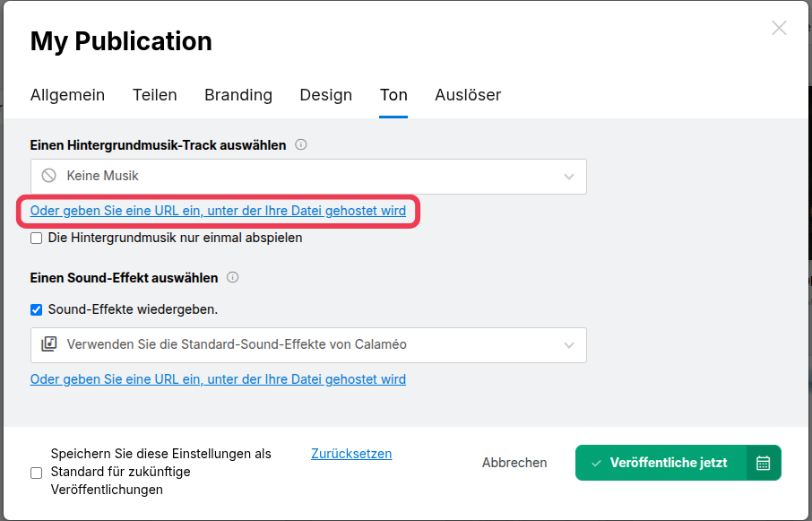Click the 'Einen Sound-Effekt auswählen' heading
The image size is (812, 521).
124,278
